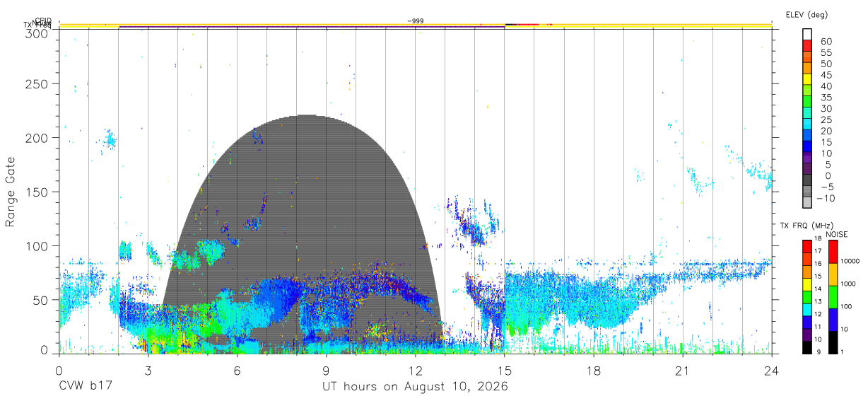Click the CVW b17 label
868x401 pixels.
coord(86,387)
